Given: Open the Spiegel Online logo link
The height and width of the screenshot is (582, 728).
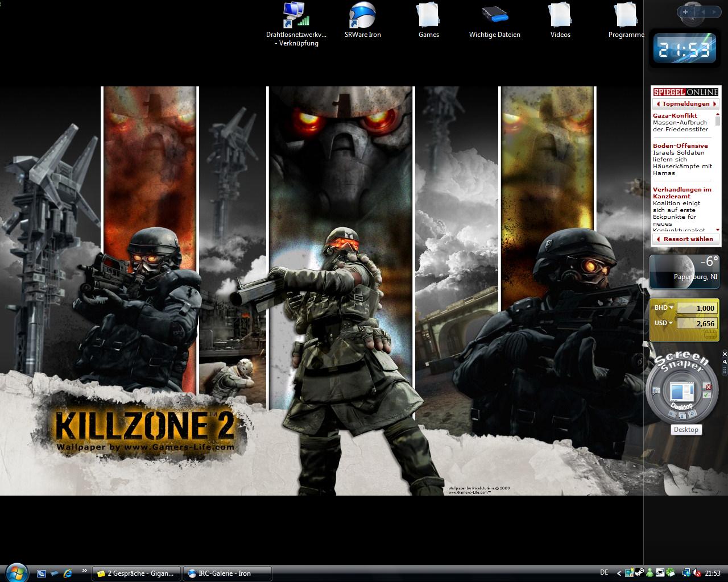Looking at the screenshot, I should tap(685, 92).
